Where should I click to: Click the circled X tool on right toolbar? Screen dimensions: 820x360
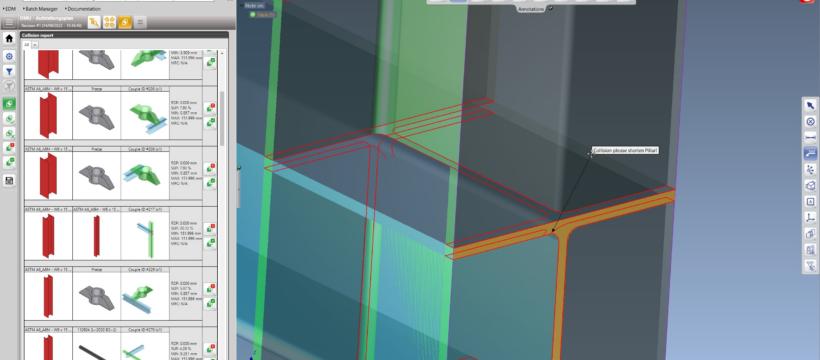(x=811, y=121)
